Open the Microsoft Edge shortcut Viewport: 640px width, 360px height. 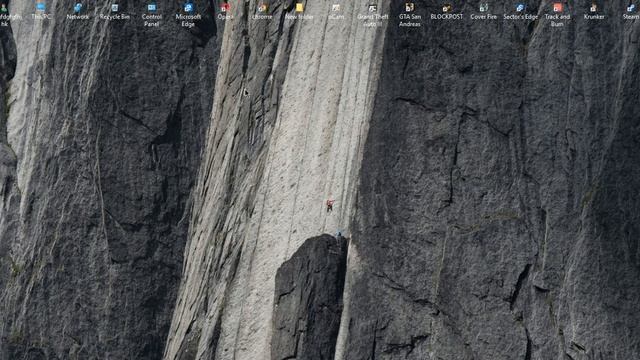(188, 14)
